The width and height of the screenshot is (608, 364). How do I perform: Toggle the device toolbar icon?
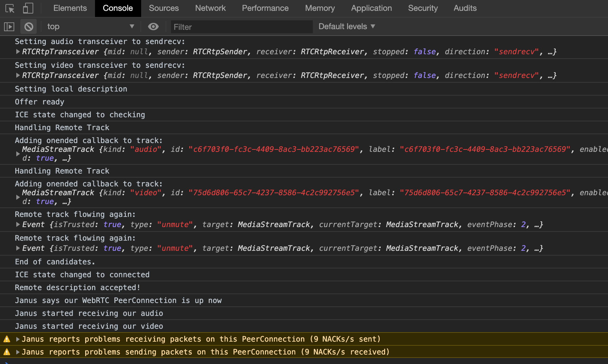point(28,8)
